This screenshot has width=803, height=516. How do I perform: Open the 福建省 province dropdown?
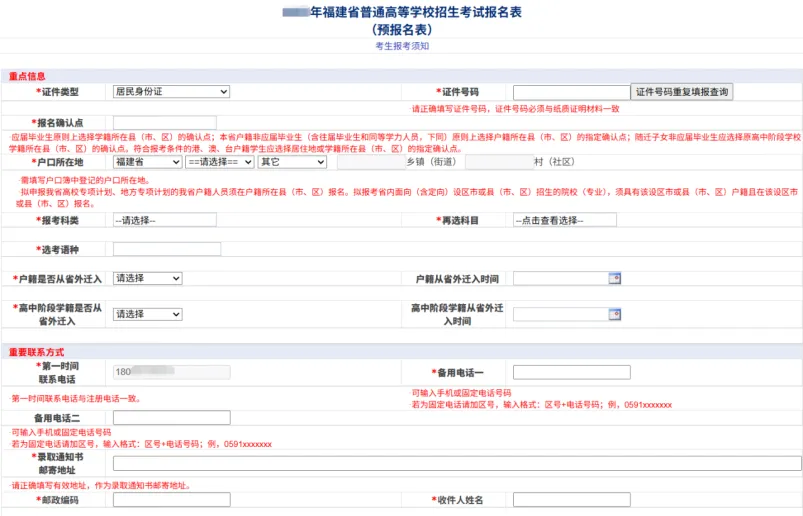point(147,162)
